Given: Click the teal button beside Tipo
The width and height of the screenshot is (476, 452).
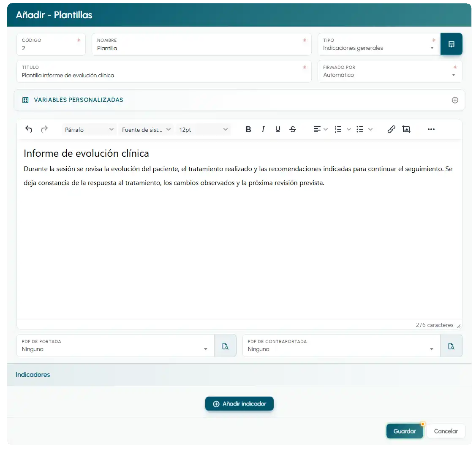Looking at the screenshot, I should coord(452,44).
